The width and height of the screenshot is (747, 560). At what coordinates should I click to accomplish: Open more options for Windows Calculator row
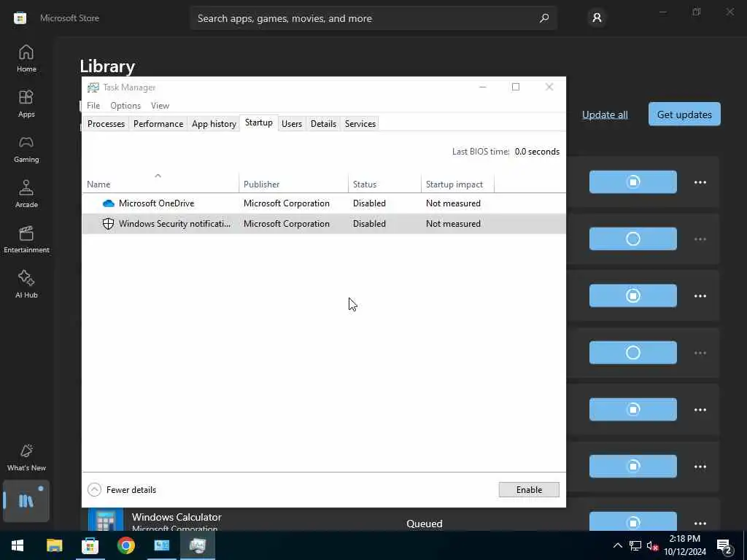(x=700, y=524)
